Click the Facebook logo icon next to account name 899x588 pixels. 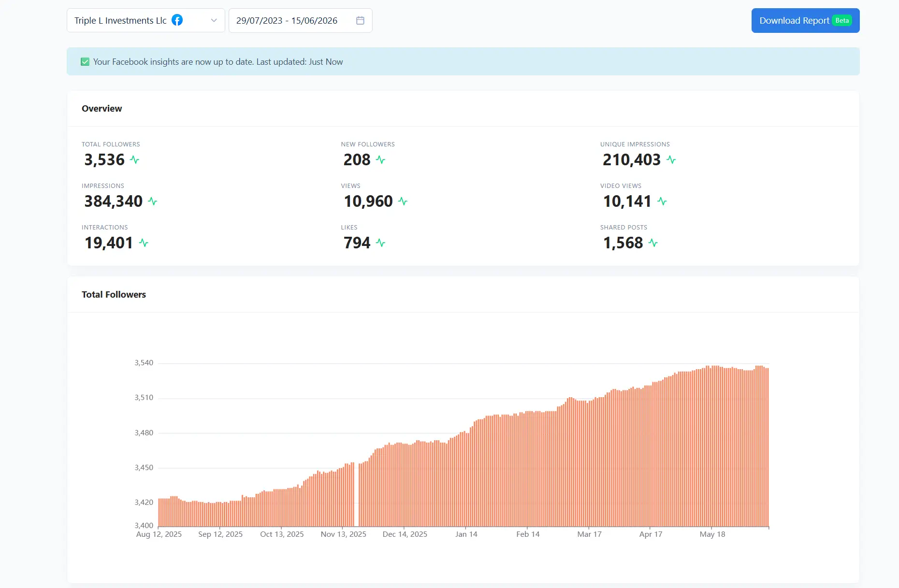pyautogui.click(x=177, y=20)
